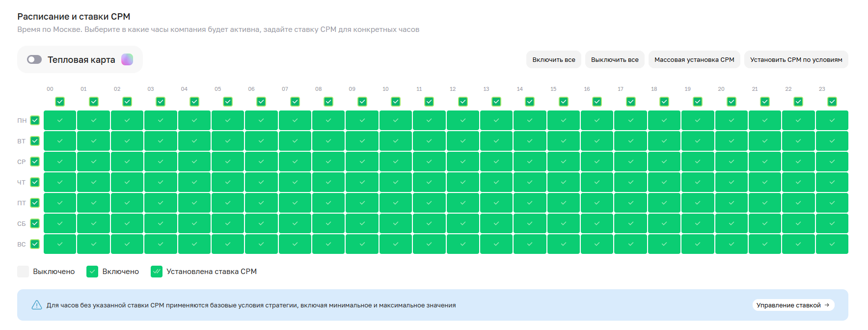Uncheck the ВС row checkbox

[35, 244]
